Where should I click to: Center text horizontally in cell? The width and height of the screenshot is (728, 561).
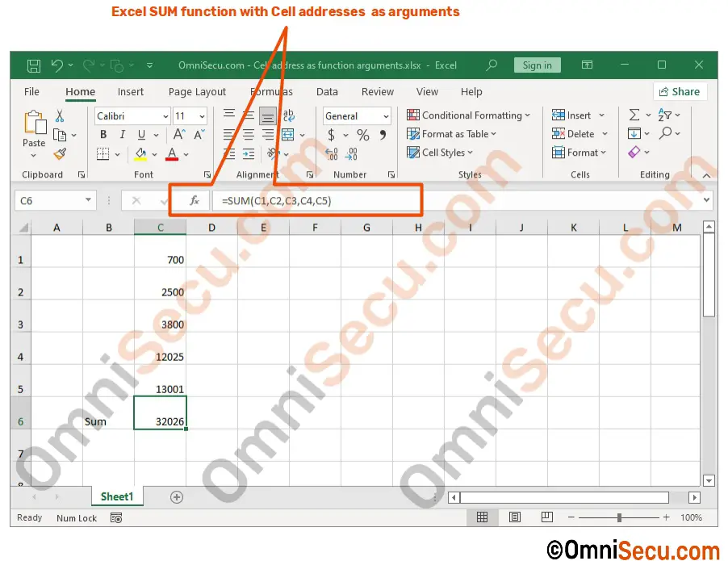tap(249, 135)
